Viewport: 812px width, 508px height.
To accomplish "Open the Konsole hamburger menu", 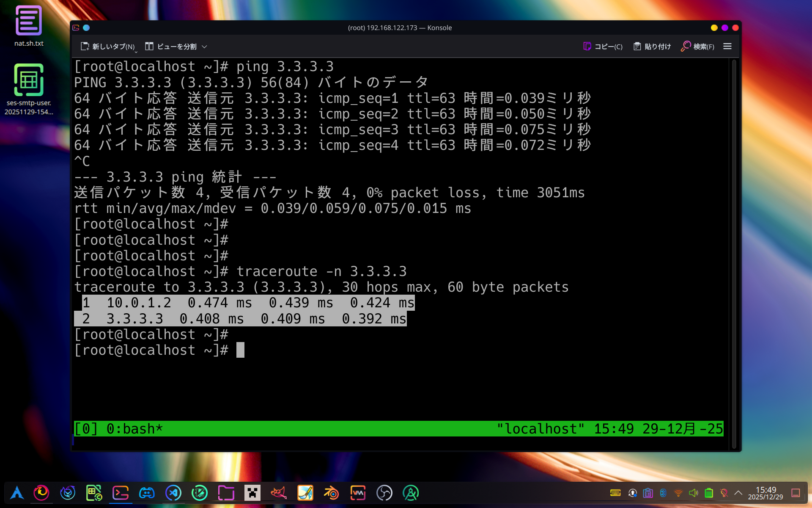I will (x=727, y=47).
